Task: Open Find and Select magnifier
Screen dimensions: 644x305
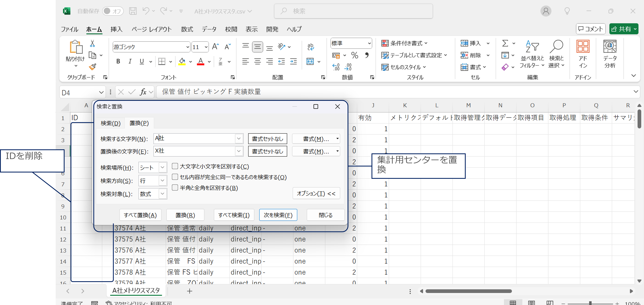Action: [x=556, y=54]
